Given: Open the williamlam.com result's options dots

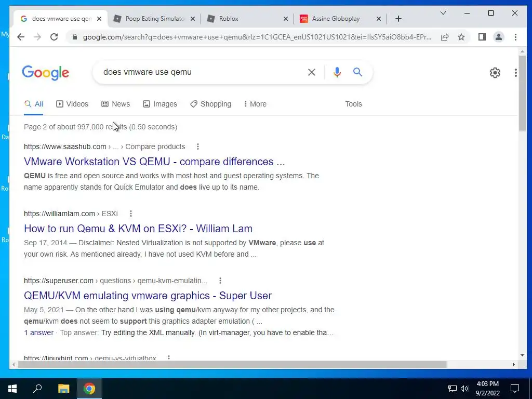Looking at the screenshot, I should point(130,214).
